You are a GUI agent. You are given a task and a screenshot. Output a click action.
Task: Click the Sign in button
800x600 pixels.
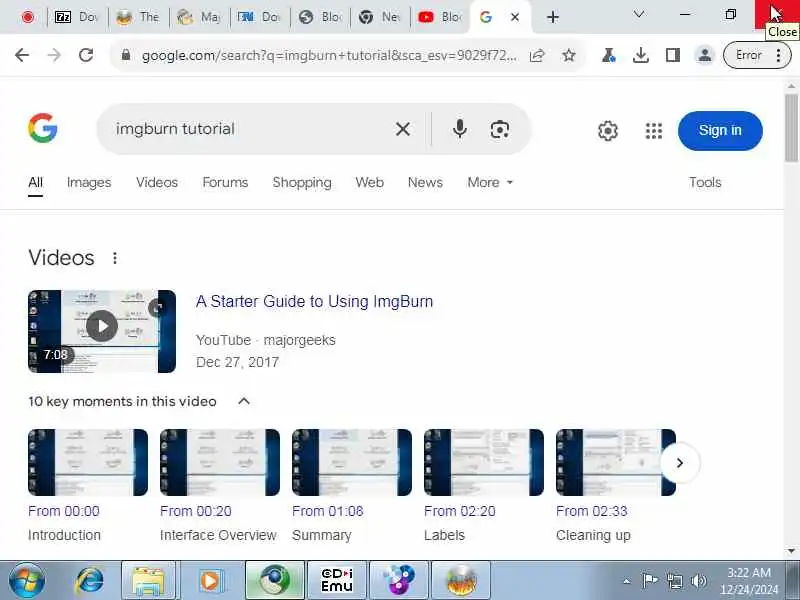coord(720,131)
